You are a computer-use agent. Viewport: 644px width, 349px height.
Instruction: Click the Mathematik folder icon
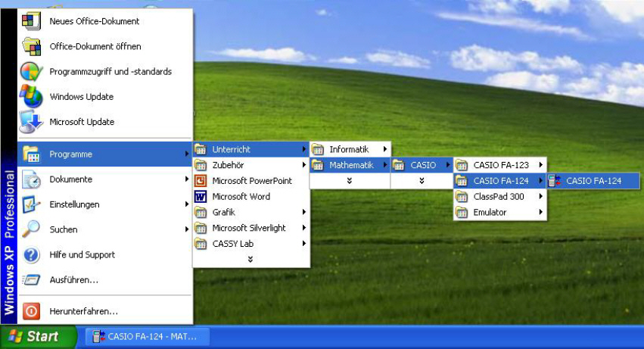(x=318, y=165)
